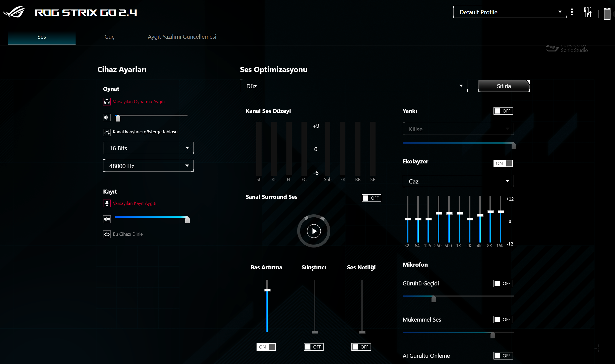615x364 pixels.
Task: Click the Bu Cihazı Dinle icon
Action: [107, 234]
